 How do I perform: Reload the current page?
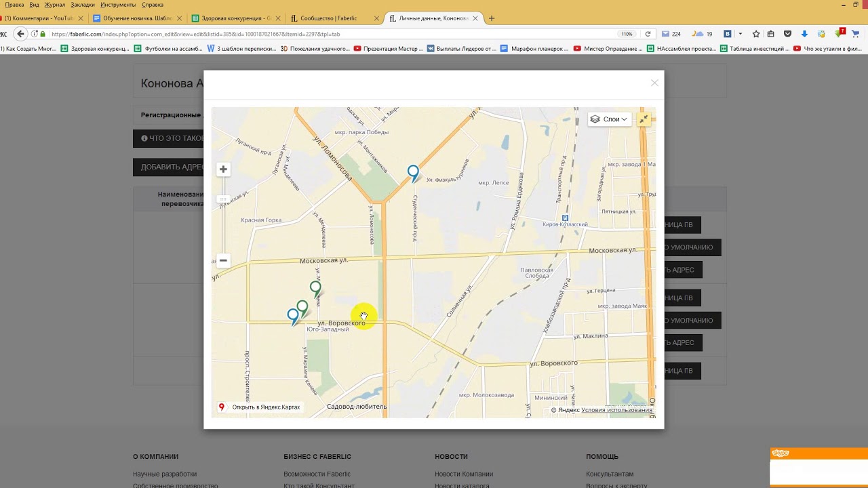pyautogui.click(x=648, y=34)
